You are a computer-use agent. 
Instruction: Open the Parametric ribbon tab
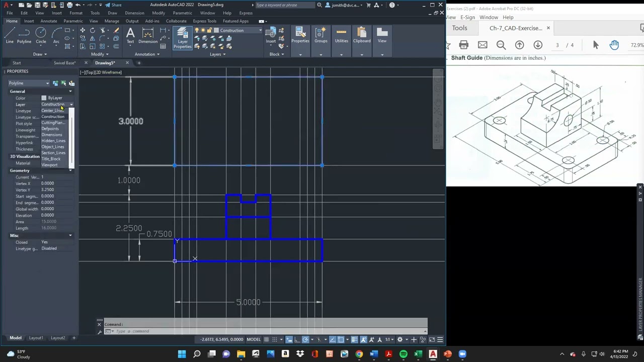pos(73,21)
